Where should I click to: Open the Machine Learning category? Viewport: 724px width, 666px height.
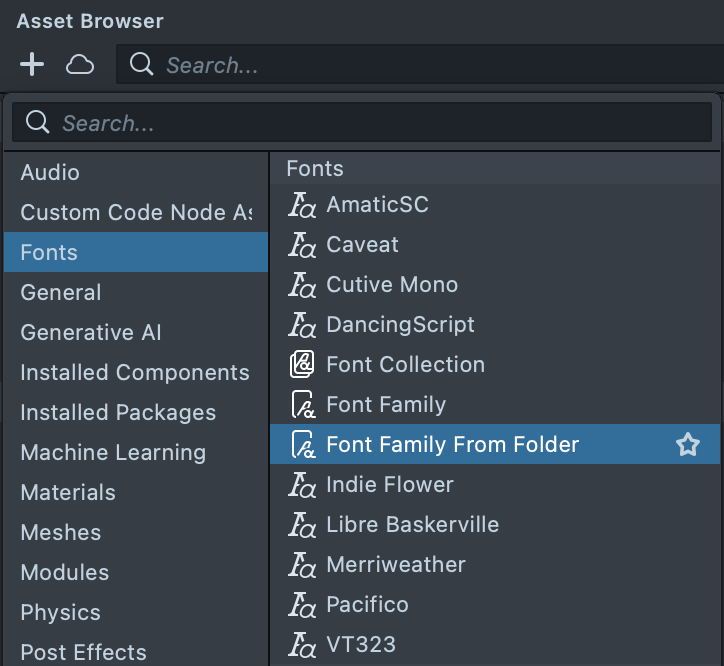(x=113, y=453)
